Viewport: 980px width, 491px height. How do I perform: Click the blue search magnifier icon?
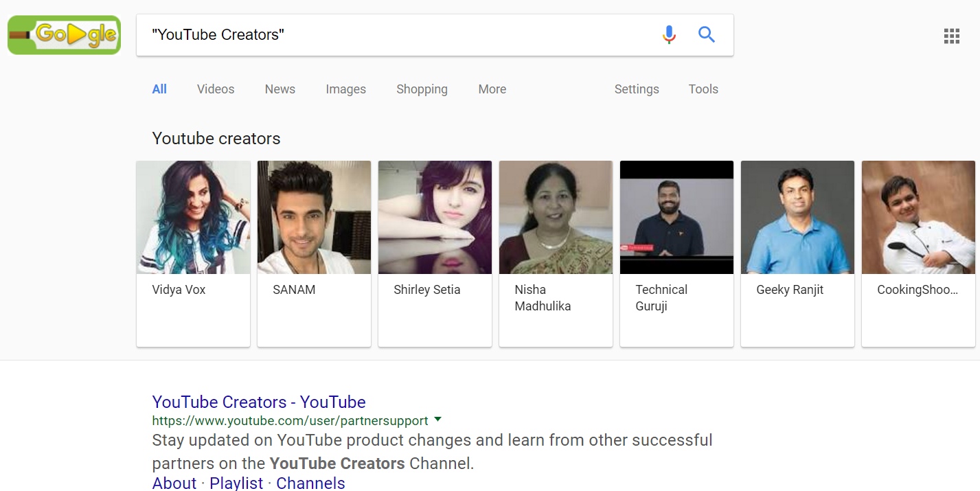point(707,34)
